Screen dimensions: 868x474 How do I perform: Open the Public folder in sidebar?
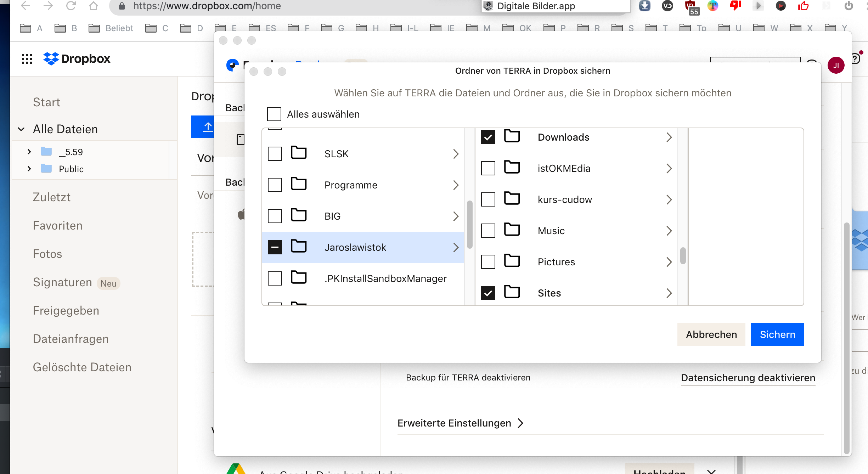pos(71,169)
